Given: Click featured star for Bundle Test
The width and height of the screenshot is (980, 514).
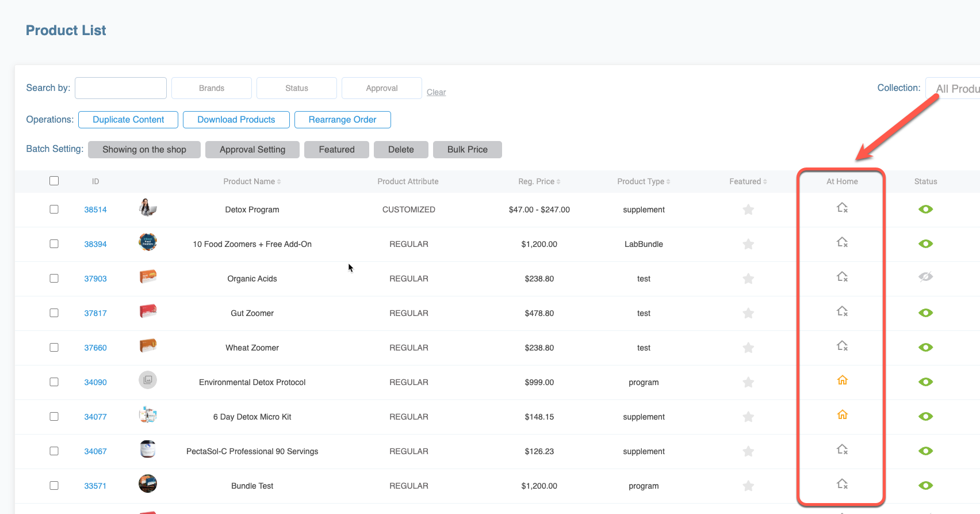Looking at the screenshot, I should (x=748, y=486).
